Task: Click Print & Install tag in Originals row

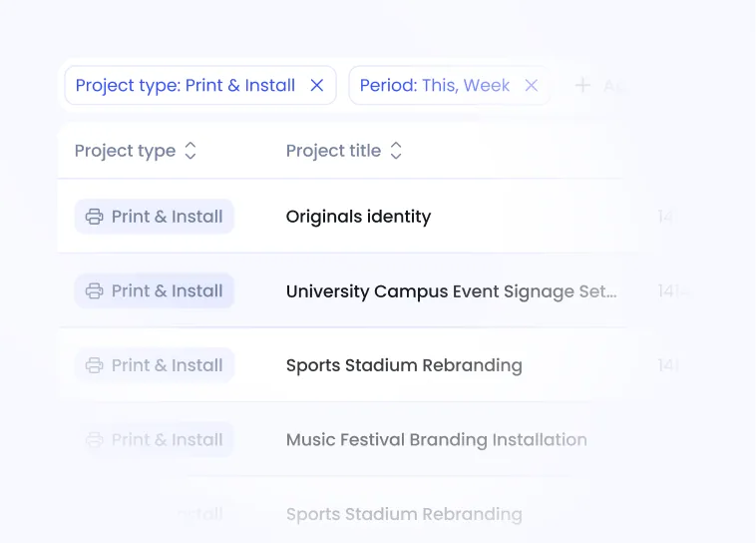Action: pos(155,217)
